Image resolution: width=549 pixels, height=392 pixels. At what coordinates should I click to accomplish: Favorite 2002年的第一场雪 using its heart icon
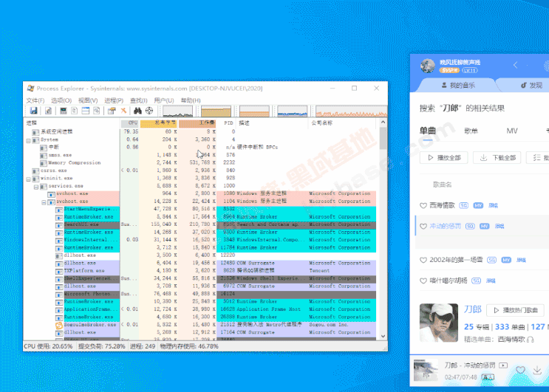coord(423,260)
